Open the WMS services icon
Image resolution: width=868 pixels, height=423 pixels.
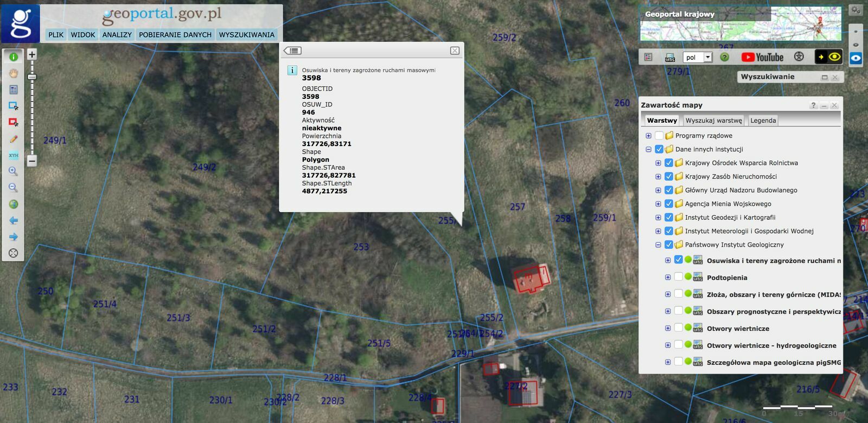[670, 57]
